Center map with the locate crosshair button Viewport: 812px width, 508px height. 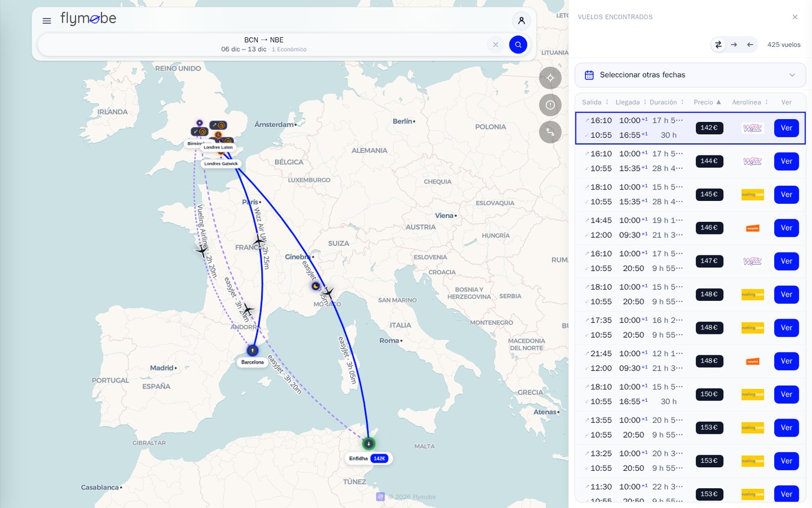click(x=550, y=78)
